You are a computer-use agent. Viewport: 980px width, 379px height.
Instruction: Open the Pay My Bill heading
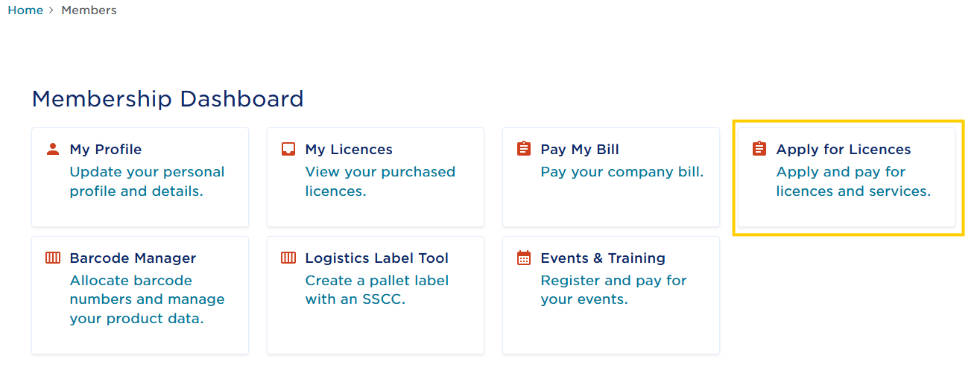pos(580,150)
